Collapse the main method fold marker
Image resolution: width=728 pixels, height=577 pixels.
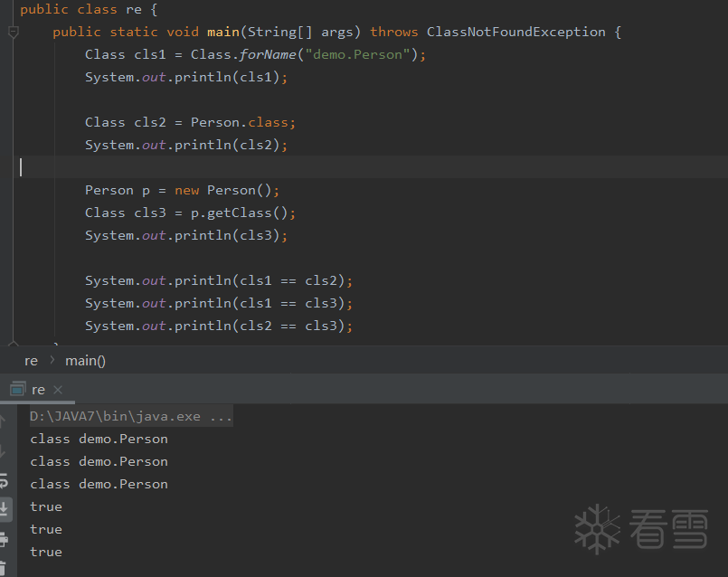pyautogui.click(x=13, y=33)
